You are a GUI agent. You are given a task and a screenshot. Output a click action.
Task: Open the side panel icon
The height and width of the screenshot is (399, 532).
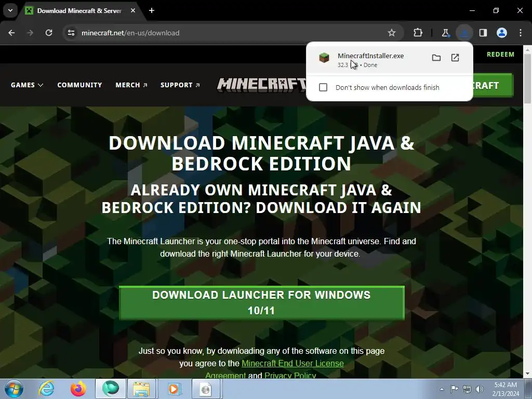[x=483, y=33]
